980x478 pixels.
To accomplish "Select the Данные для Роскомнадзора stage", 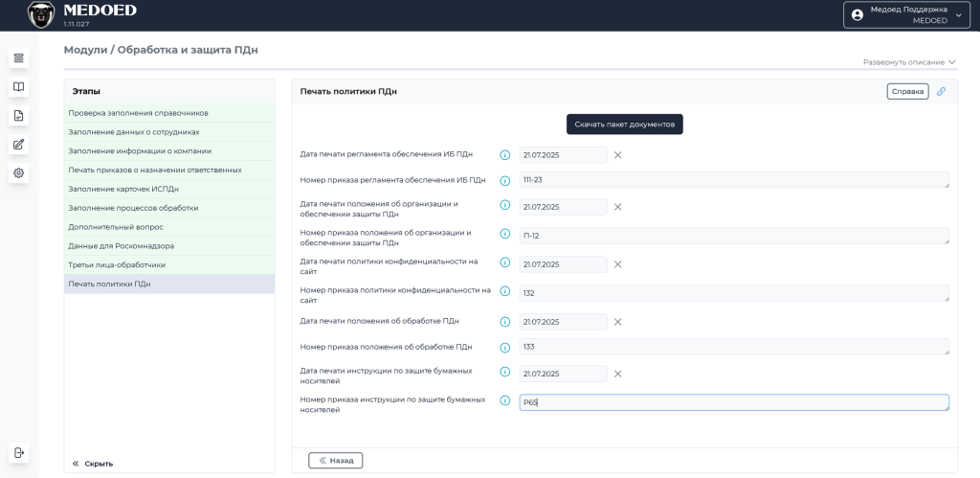I will 169,246.
